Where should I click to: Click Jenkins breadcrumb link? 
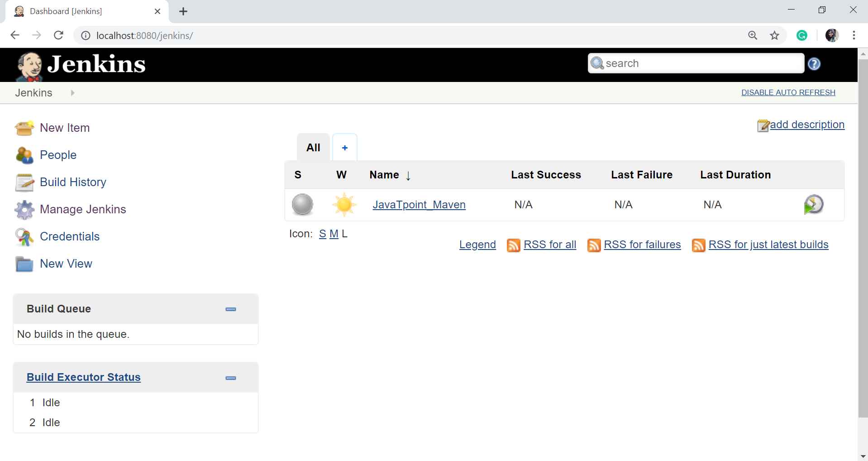point(33,93)
